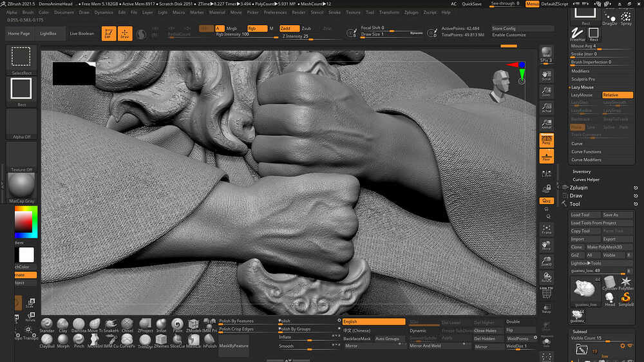Viewport: 644px width, 362px height.
Task: Open the Document menu
Action: [x=64, y=12]
